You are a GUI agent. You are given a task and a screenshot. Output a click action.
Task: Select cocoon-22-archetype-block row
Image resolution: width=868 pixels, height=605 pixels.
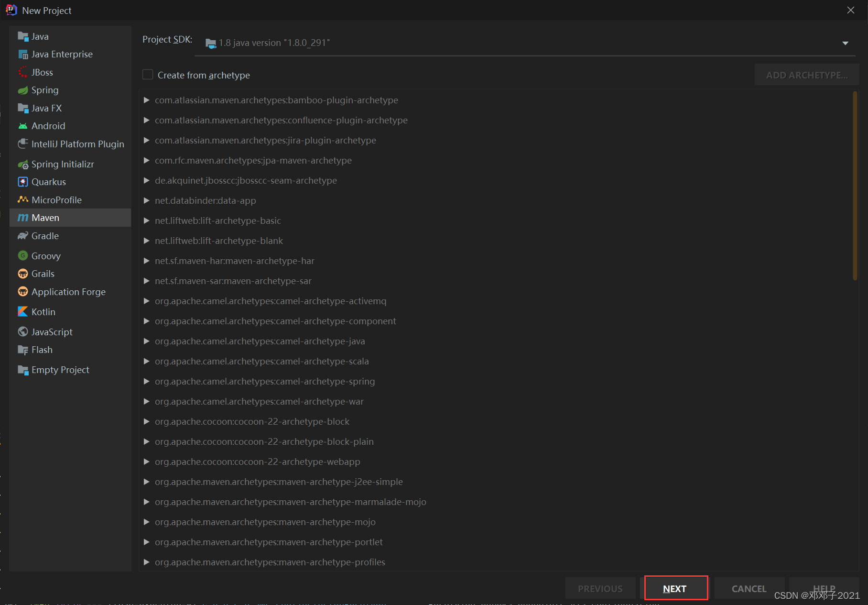pos(497,422)
